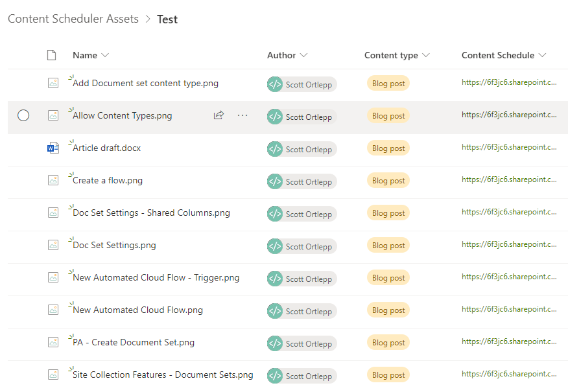Click author avatar in New Automated Cloud Flow - Trigger row
Screen dimensions: 568x392
[275, 279]
